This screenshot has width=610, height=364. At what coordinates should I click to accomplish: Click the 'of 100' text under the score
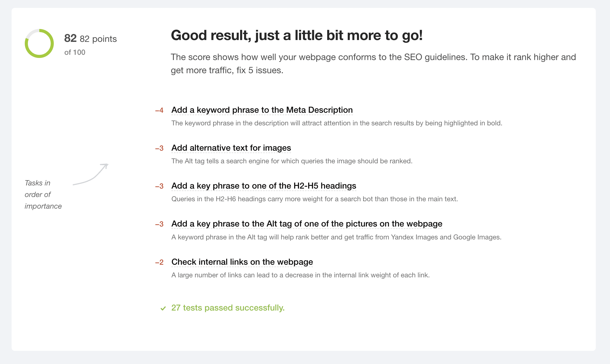pos(75,52)
